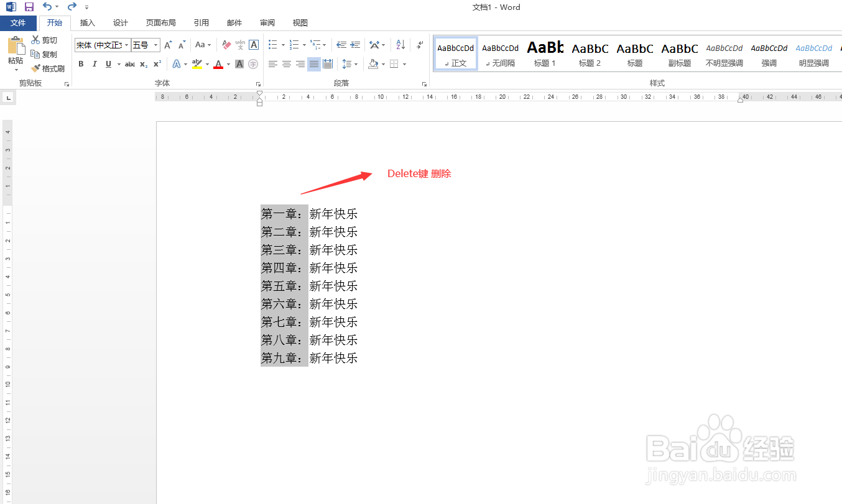This screenshot has width=842, height=504.
Task: Click the Distributed alignment icon
Action: pos(328,64)
